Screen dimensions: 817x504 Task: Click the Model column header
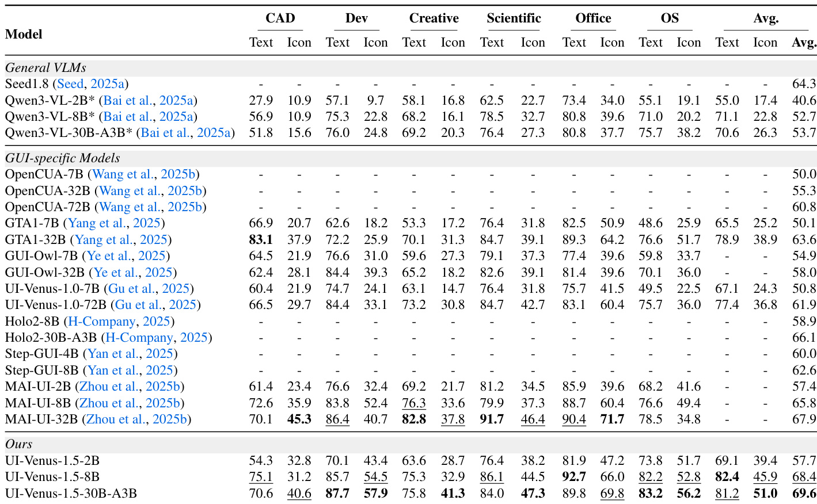pyautogui.click(x=24, y=34)
